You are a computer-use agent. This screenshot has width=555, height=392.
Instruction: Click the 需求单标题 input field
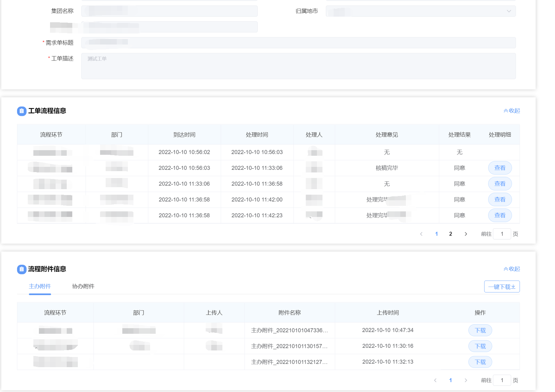298,43
